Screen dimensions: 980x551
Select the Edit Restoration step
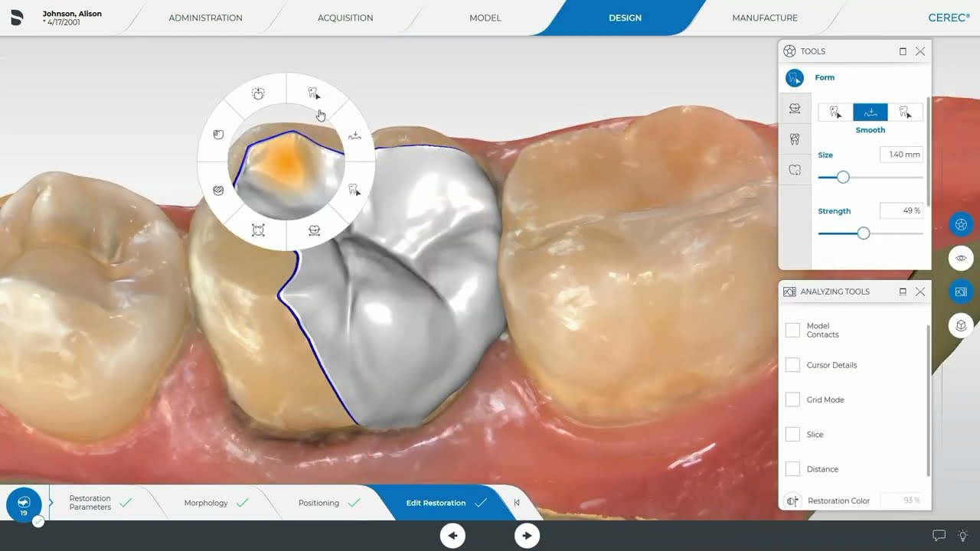tap(446, 503)
